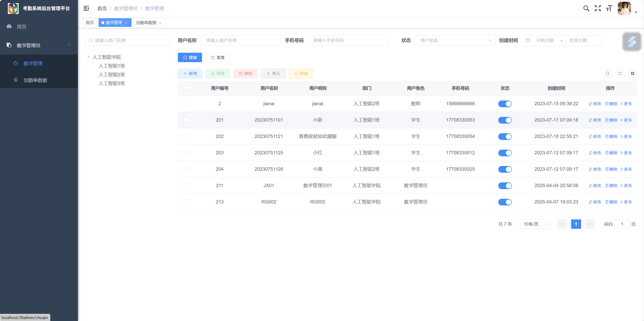Image resolution: width=644 pixels, height=321 pixels.
Task: Click the user avatar thumbnail
Action: 624,9
